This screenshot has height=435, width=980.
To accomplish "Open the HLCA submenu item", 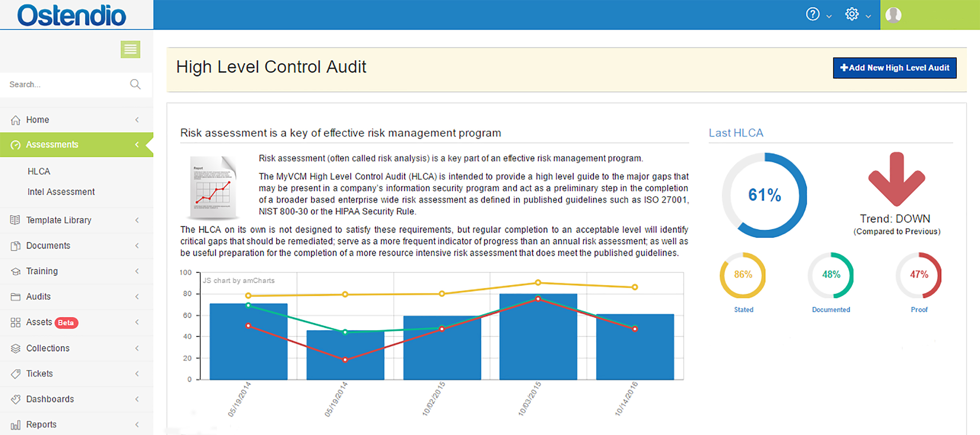I will pos(39,171).
